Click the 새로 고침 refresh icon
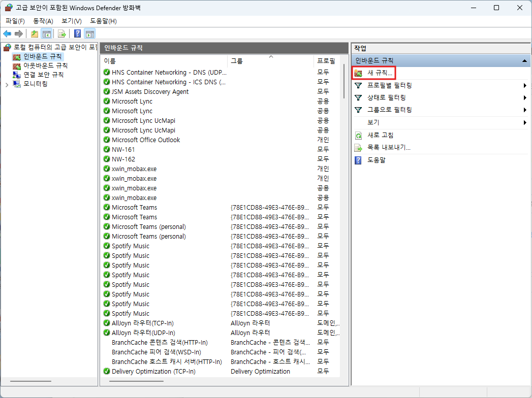Viewport: 532px width, 398px height. (x=358, y=136)
